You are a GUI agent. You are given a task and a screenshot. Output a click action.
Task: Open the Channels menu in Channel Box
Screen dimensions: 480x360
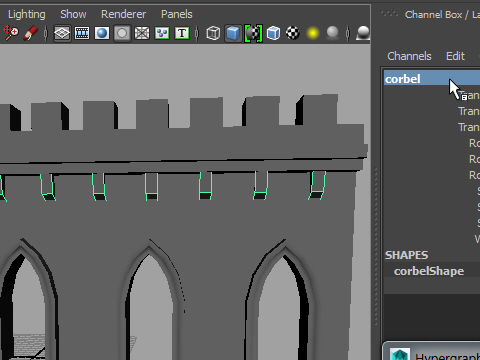pyautogui.click(x=409, y=56)
